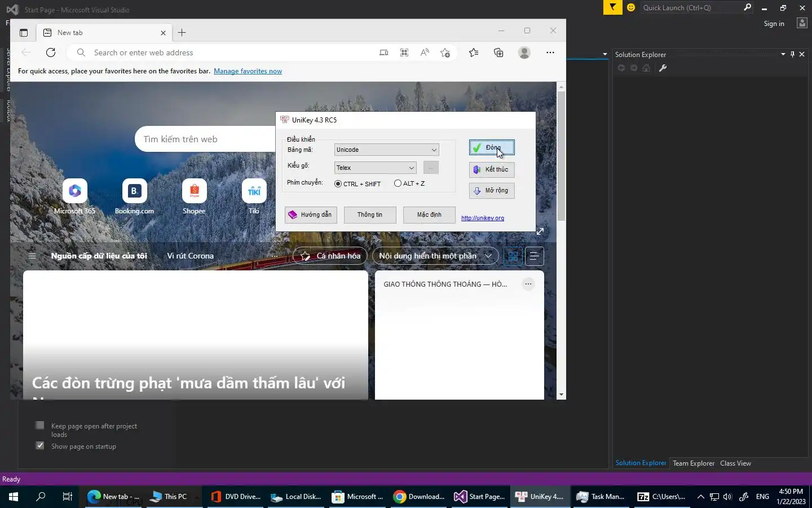This screenshot has height=508, width=812.
Task: Open Shopee shortcut tile
Action: coord(195,191)
